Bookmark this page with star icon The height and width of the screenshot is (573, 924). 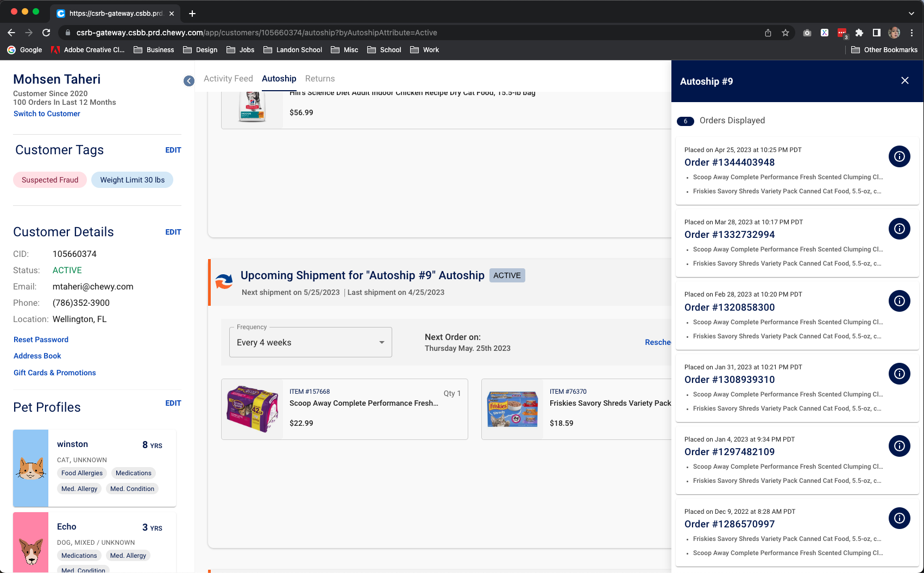[785, 33]
